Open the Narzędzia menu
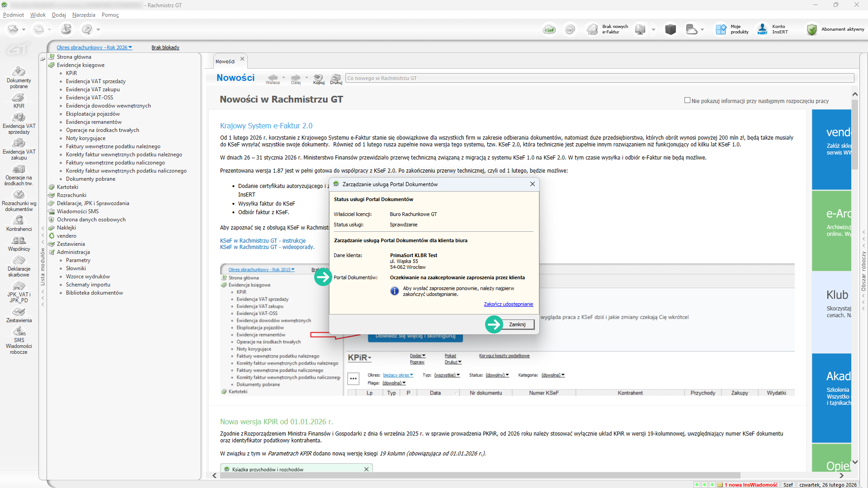 tap(84, 15)
